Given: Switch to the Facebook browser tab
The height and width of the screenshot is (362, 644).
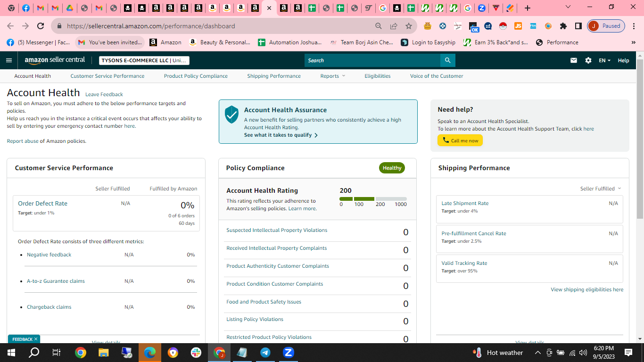Looking at the screenshot, I should pos(26,8).
